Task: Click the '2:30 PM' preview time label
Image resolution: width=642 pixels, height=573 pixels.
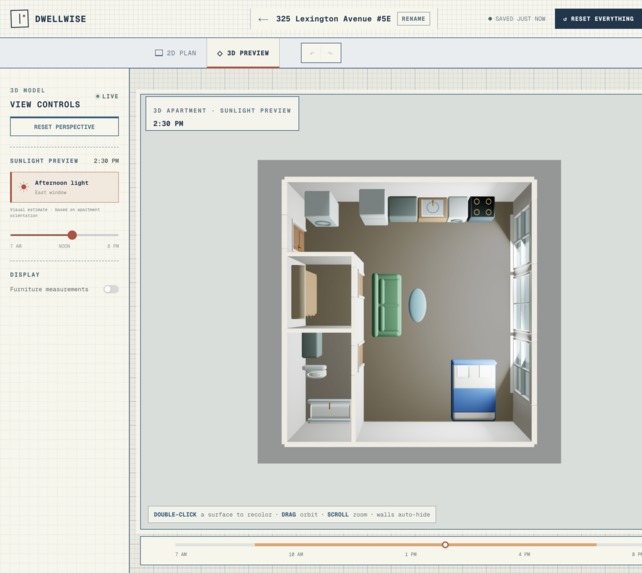Action: [x=168, y=123]
